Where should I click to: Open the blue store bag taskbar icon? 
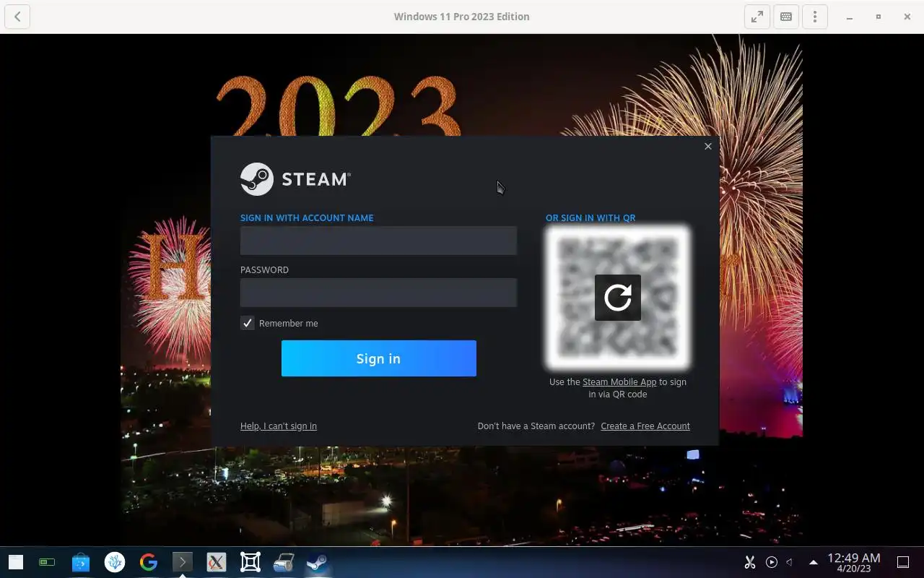(x=81, y=562)
